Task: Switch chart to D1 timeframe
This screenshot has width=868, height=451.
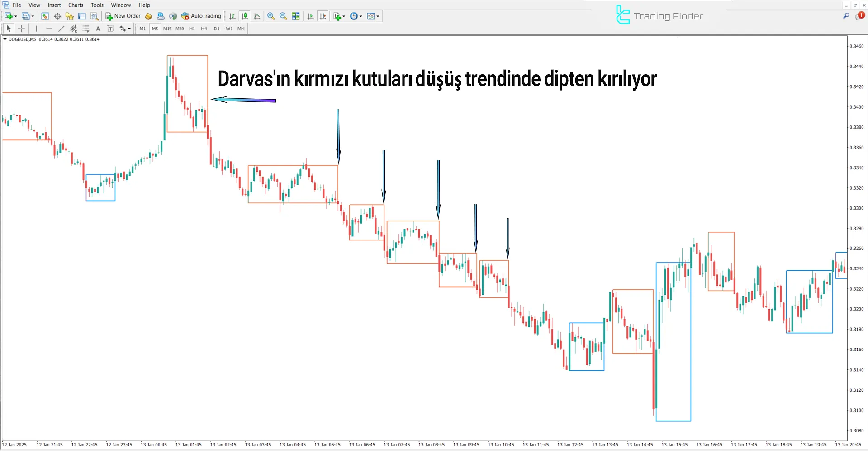Action: [217, 29]
